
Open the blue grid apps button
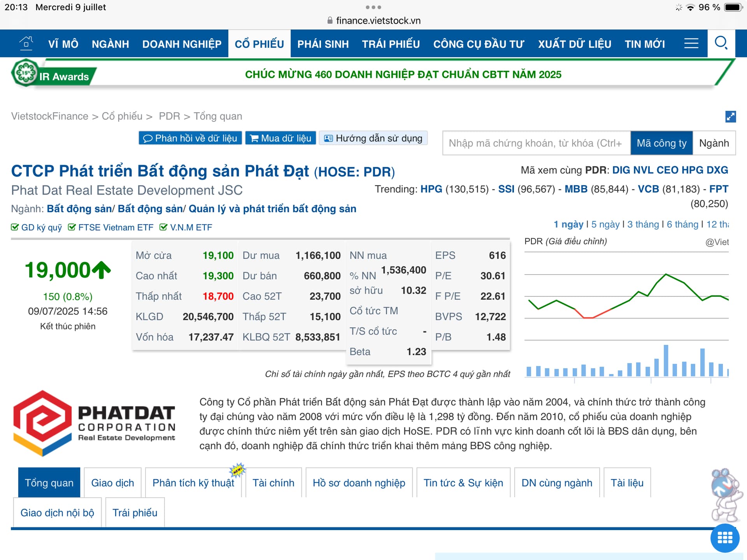tap(724, 538)
